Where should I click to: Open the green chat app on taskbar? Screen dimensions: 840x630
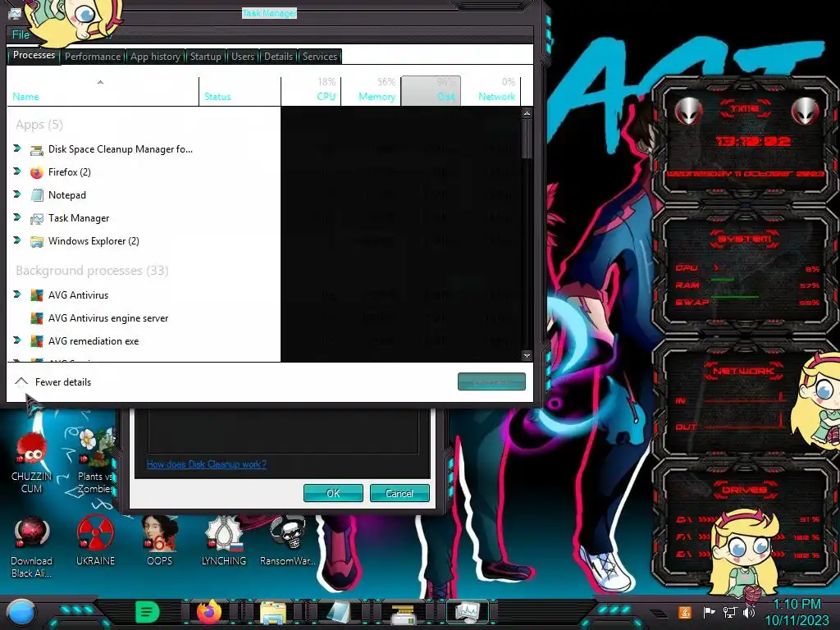pos(147,612)
